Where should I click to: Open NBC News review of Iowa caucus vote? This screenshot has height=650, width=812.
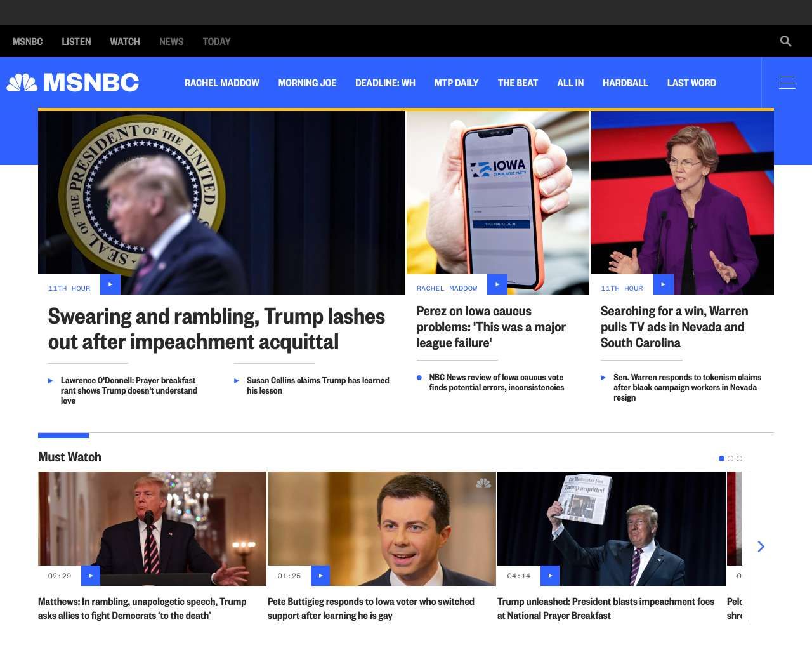[496, 382]
